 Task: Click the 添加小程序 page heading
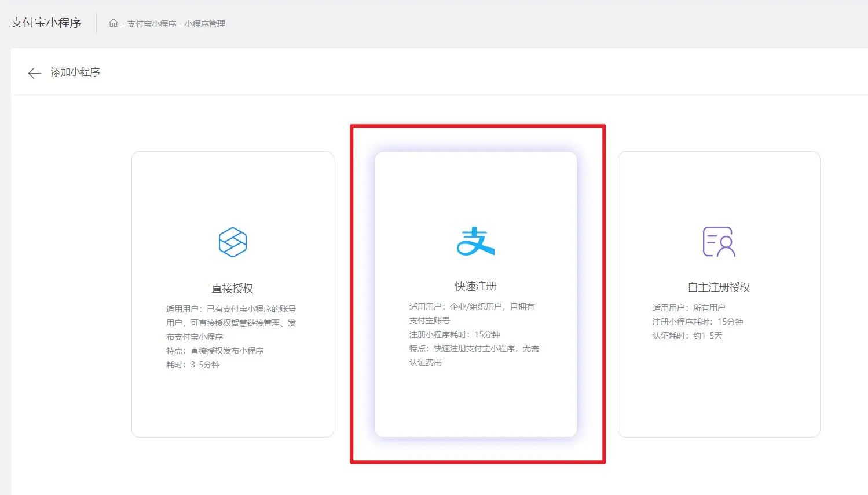pyautogui.click(x=75, y=72)
